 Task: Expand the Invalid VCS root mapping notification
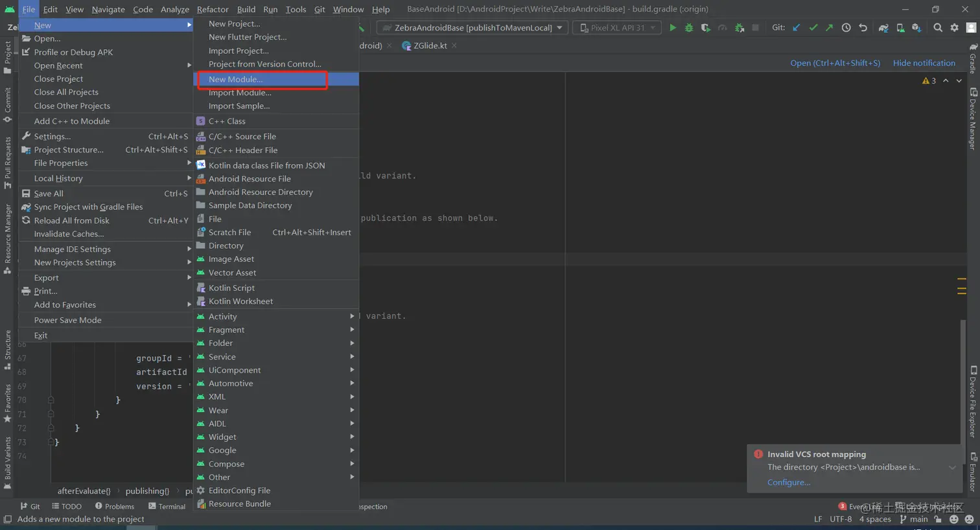click(x=952, y=467)
